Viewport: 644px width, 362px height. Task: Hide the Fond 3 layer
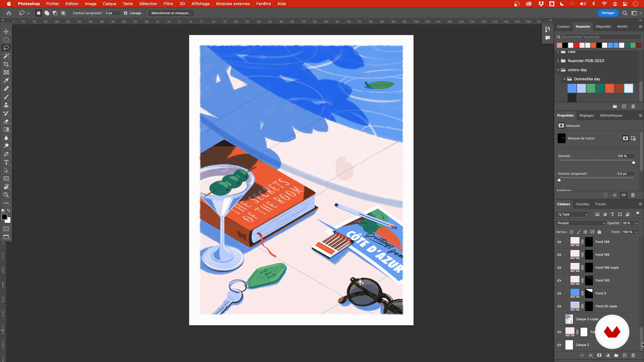tap(559, 293)
